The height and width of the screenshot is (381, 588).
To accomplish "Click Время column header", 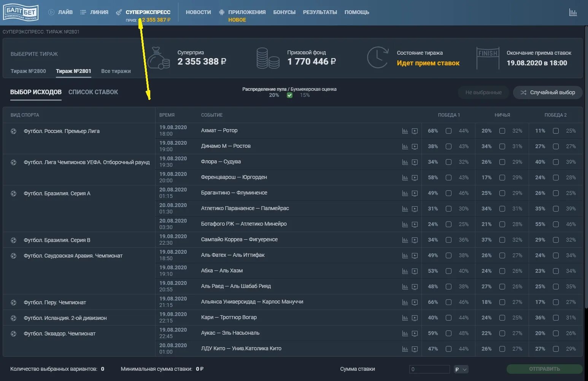I will [x=167, y=115].
